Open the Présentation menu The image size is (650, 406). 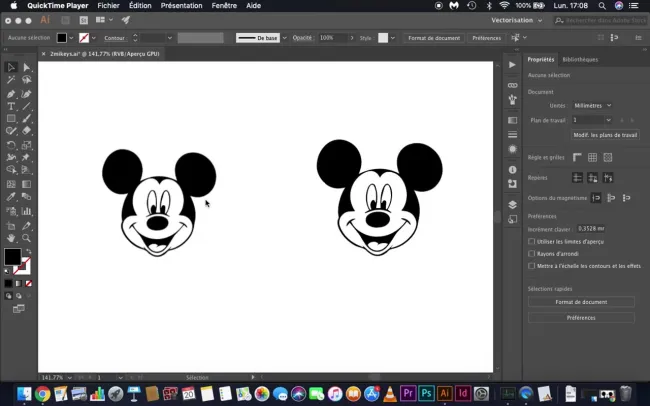(182, 6)
